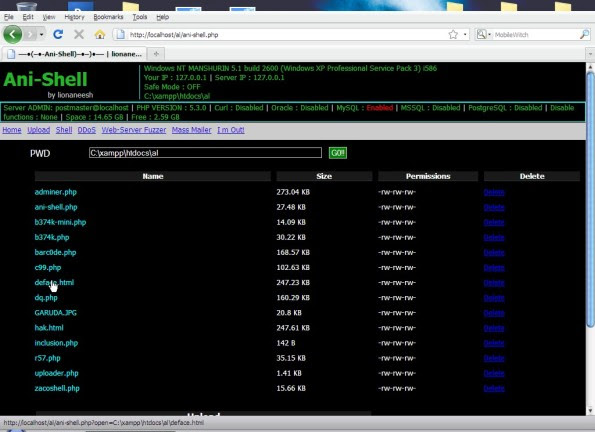Open the GARUDA.JPG file

click(55, 313)
